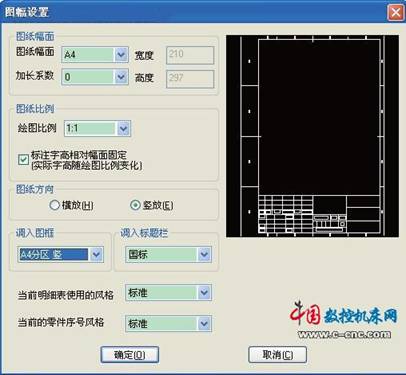Click the 确定(O) button
The width and height of the screenshot is (406, 375).
(x=130, y=355)
